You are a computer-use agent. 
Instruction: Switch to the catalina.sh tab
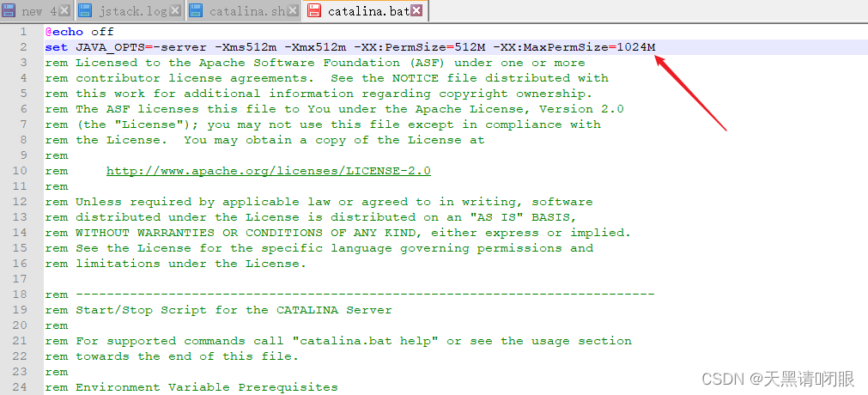click(246, 11)
